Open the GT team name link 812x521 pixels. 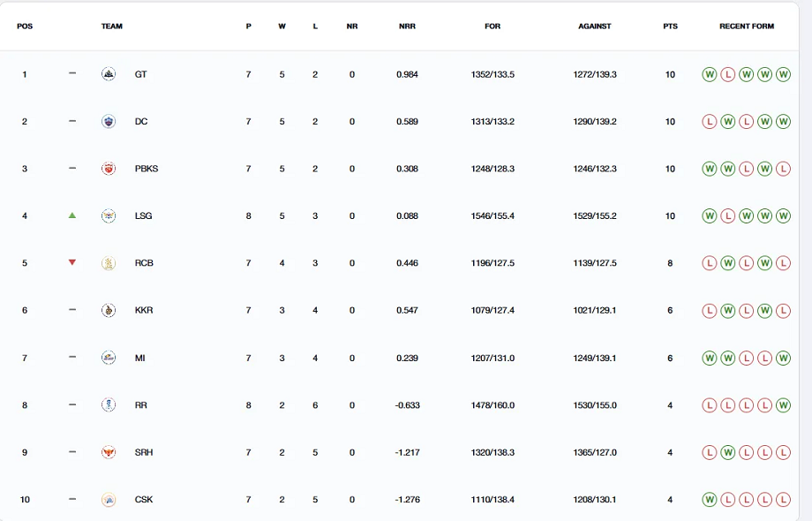[x=141, y=75]
